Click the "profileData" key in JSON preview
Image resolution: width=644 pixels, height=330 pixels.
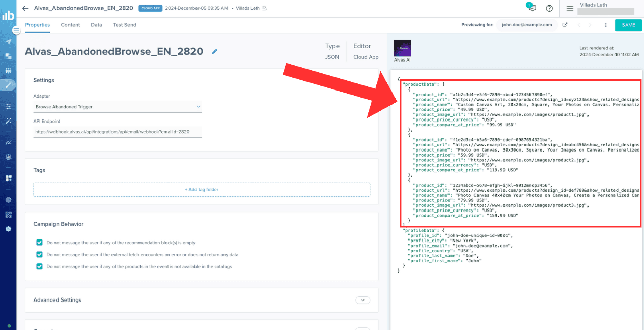pyautogui.click(x=421, y=230)
